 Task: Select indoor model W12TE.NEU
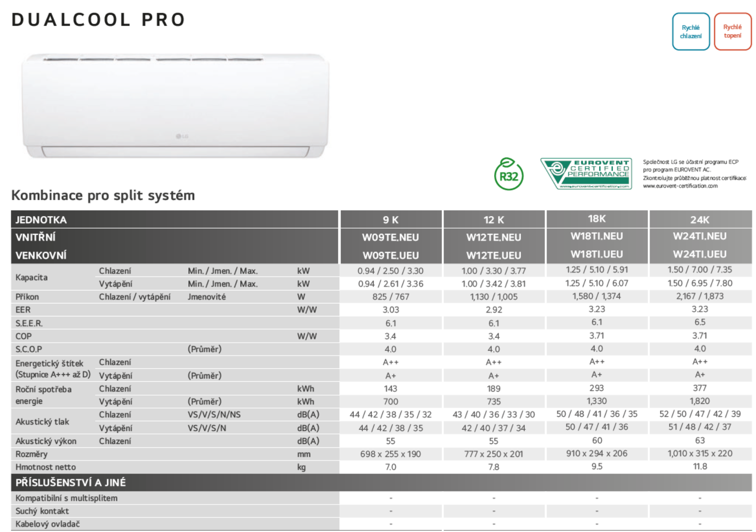[x=494, y=237]
